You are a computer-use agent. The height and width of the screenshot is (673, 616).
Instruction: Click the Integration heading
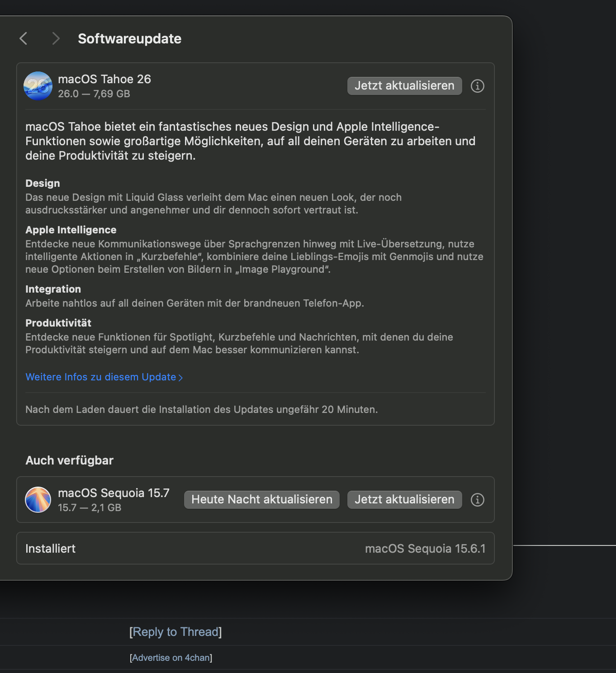click(53, 289)
